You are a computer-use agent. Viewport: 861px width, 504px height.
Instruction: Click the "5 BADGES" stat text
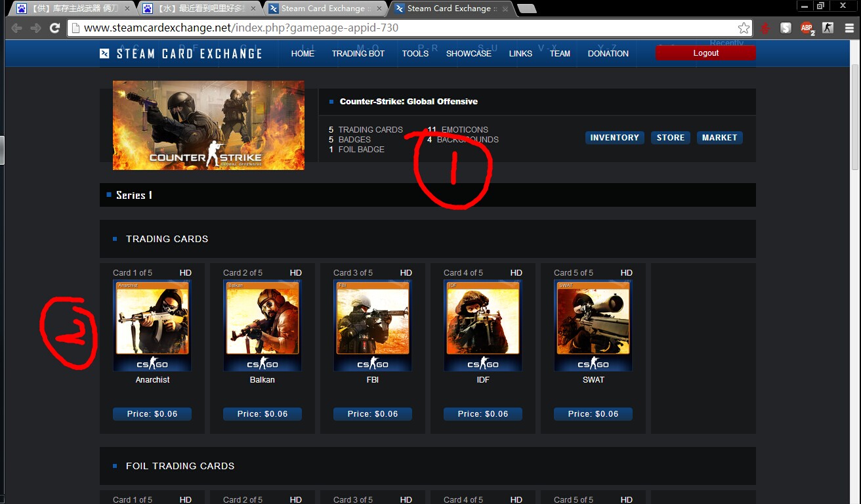point(350,140)
